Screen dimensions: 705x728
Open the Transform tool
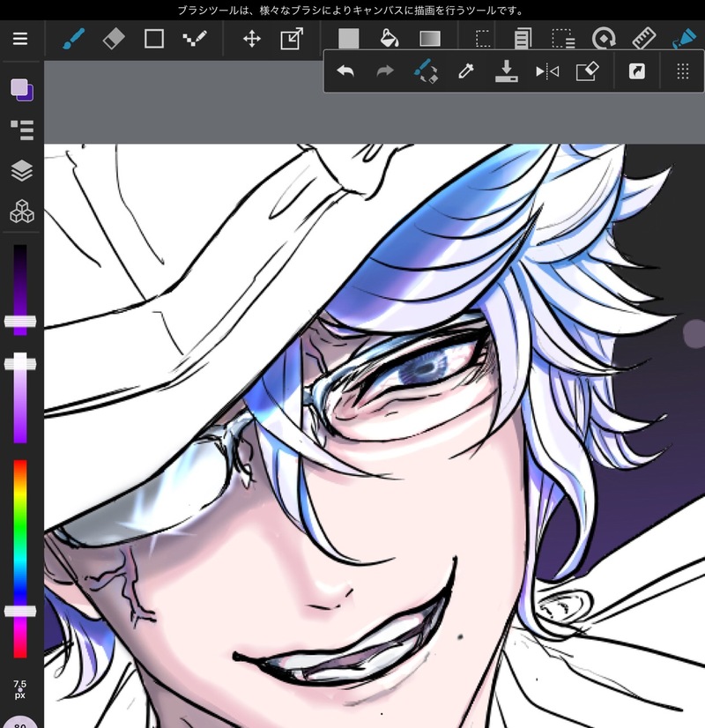pos(292,39)
